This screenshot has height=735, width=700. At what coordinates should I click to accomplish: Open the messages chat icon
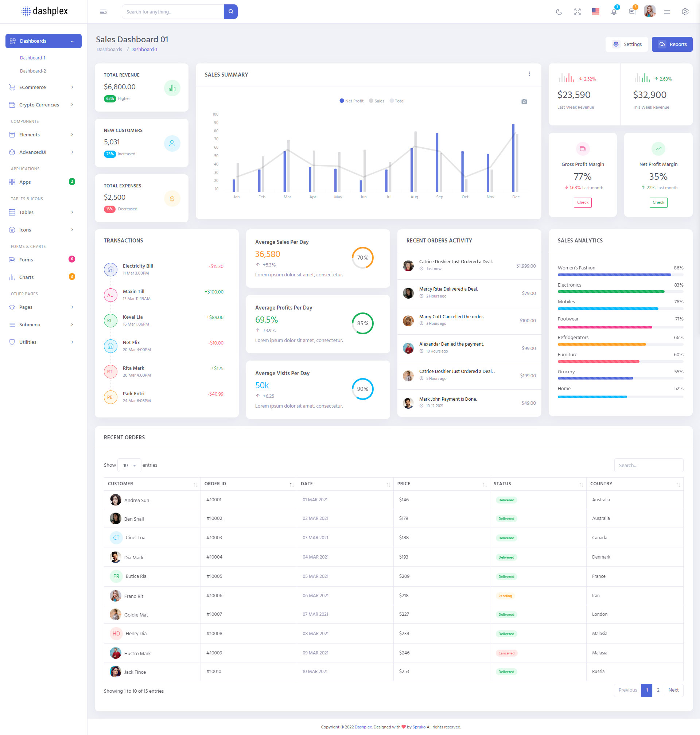(632, 12)
